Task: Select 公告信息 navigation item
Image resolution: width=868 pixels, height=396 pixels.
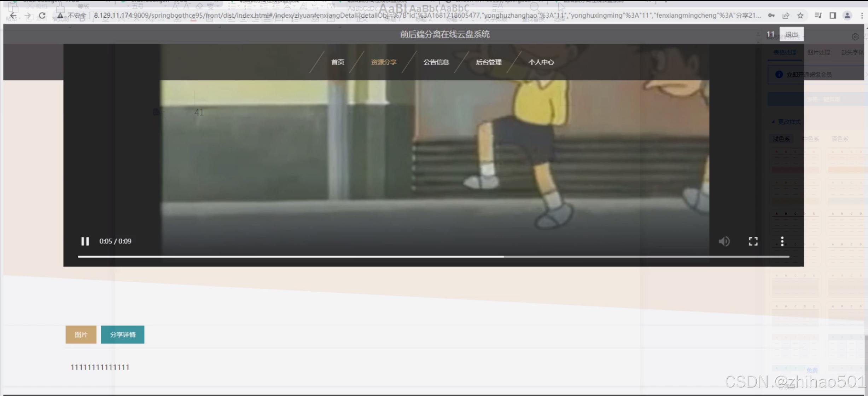Action: 436,62
